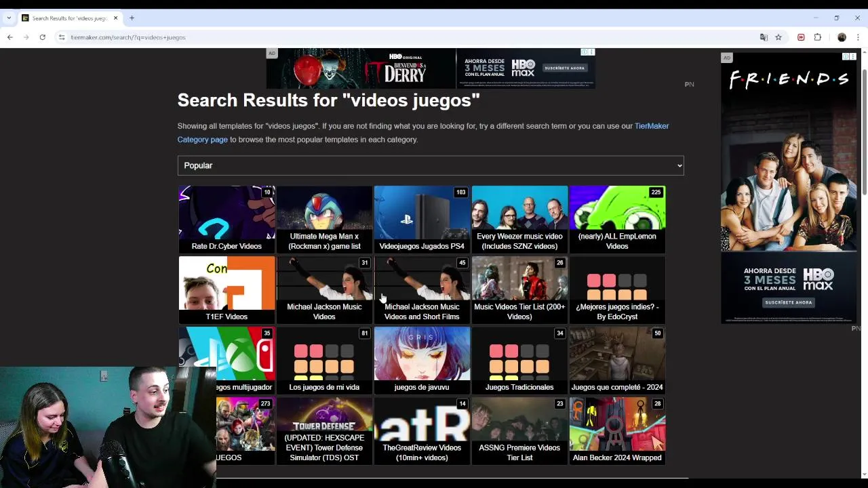Open Michael Jackson Music Videos and Short Films
868x488 pixels.
pyautogui.click(x=422, y=289)
